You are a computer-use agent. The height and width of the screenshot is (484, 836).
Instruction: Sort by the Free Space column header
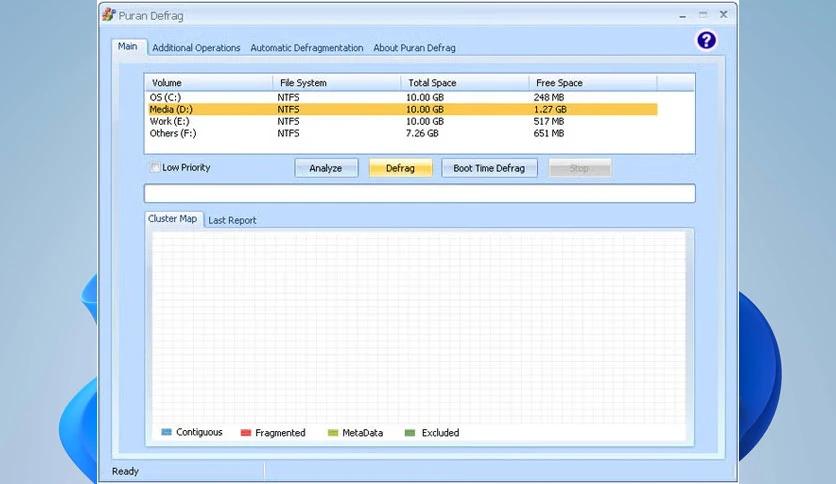(x=593, y=83)
